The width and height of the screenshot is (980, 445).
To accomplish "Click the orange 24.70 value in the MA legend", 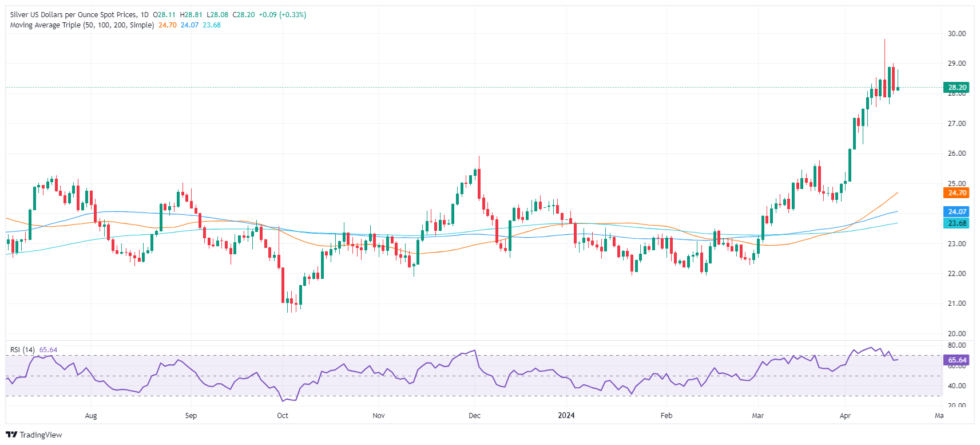I will [167, 25].
